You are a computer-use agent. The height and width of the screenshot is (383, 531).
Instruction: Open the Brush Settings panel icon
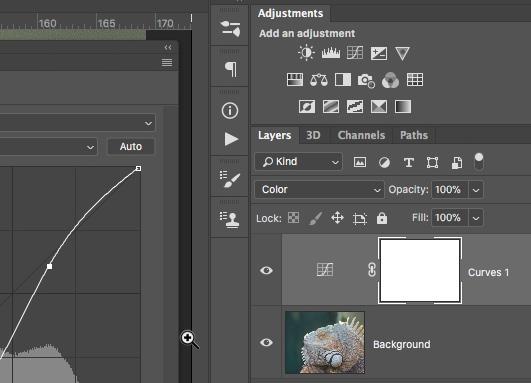point(230,179)
